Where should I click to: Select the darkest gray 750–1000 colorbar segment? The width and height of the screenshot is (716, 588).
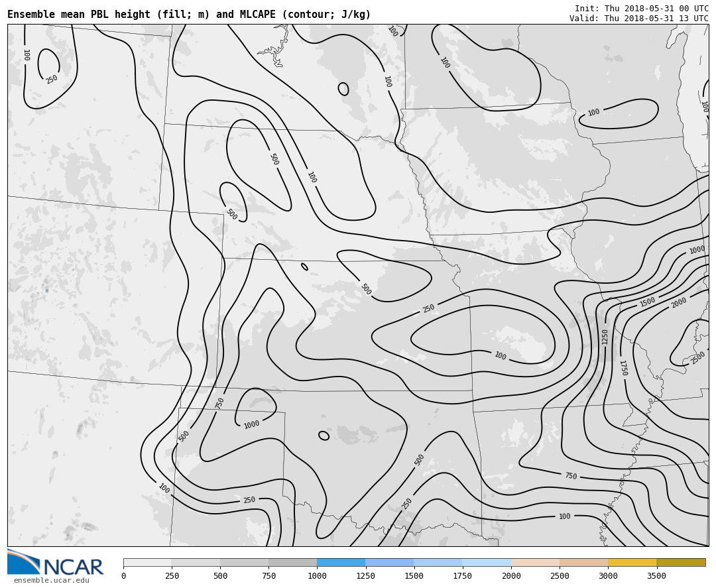click(x=292, y=562)
